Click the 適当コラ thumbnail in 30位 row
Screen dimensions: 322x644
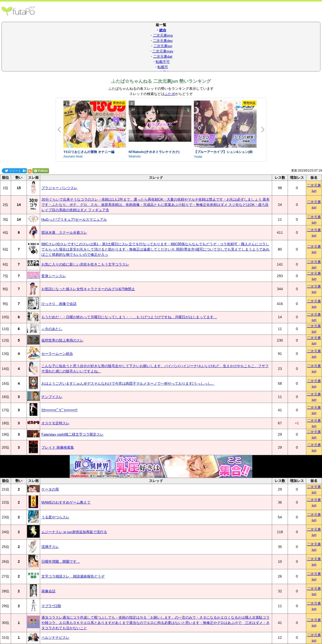(x=33, y=621)
